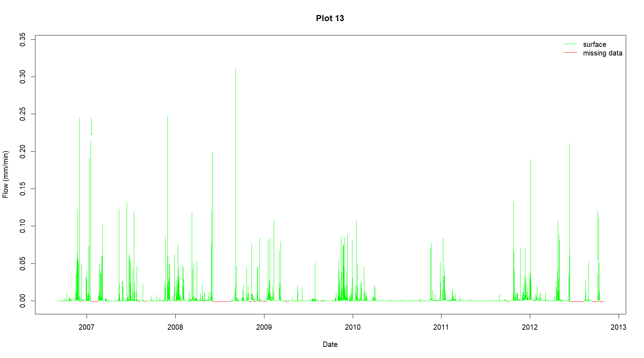
Task: Click the long red missing-data segment in mid-2008
Action: coord(222,301)
